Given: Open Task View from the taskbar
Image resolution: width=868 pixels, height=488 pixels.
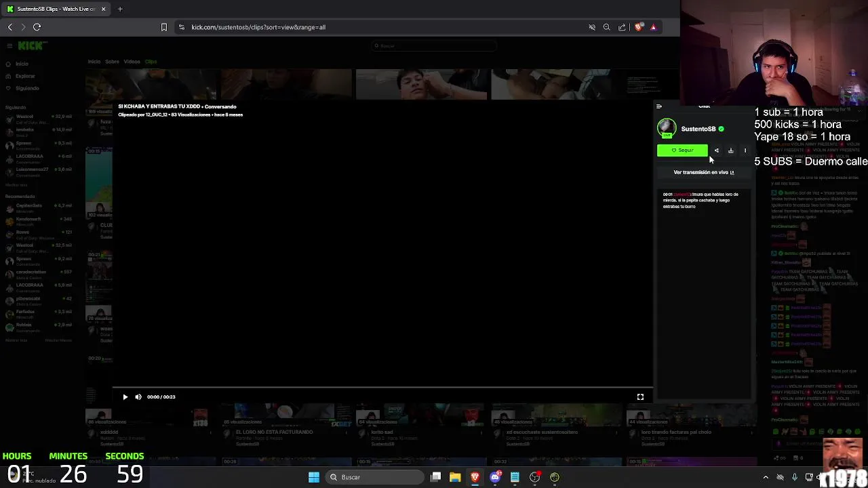Looking at the screenshot, I should pyautogui.click(x=436, y=477).
